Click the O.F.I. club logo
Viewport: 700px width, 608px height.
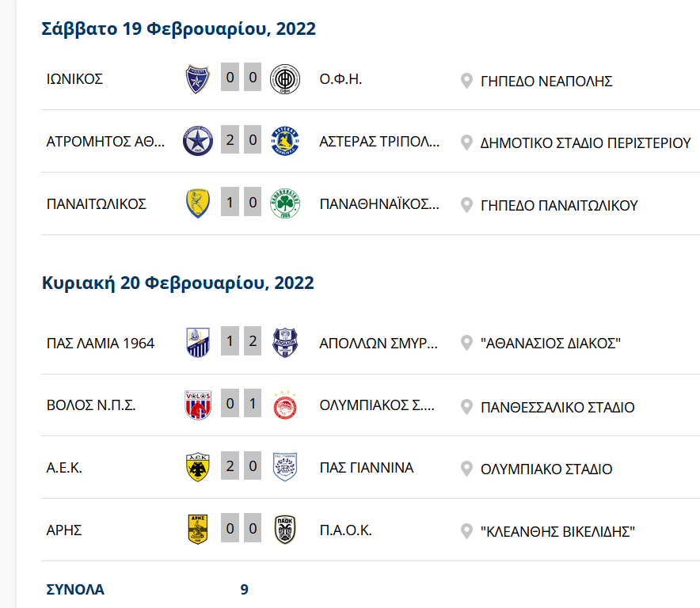click(285, 79)
